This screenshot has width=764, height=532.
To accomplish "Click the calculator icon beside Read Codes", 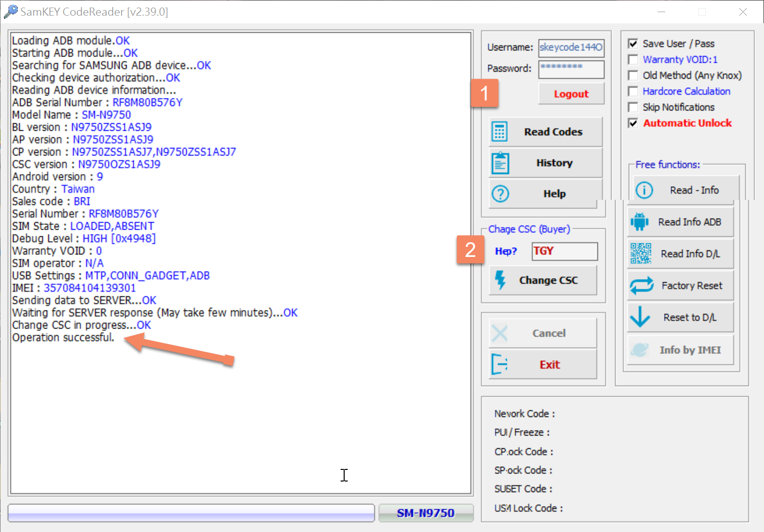I will tap(500, 132).
